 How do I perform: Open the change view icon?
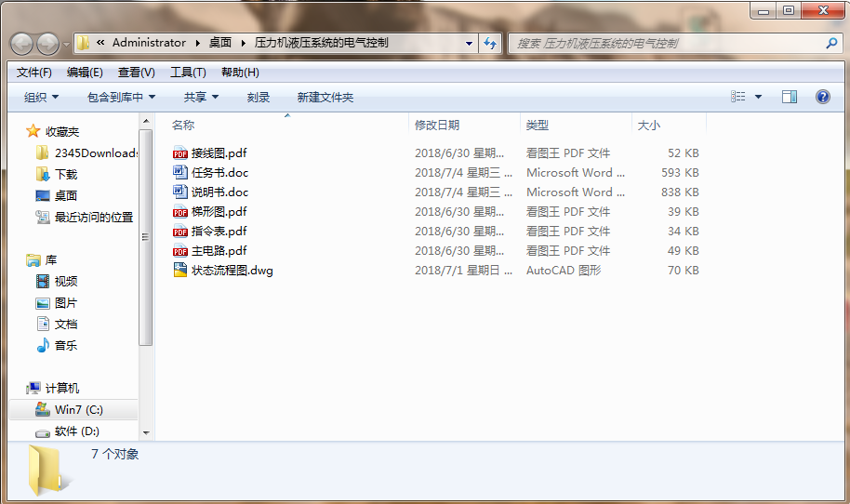737,97
